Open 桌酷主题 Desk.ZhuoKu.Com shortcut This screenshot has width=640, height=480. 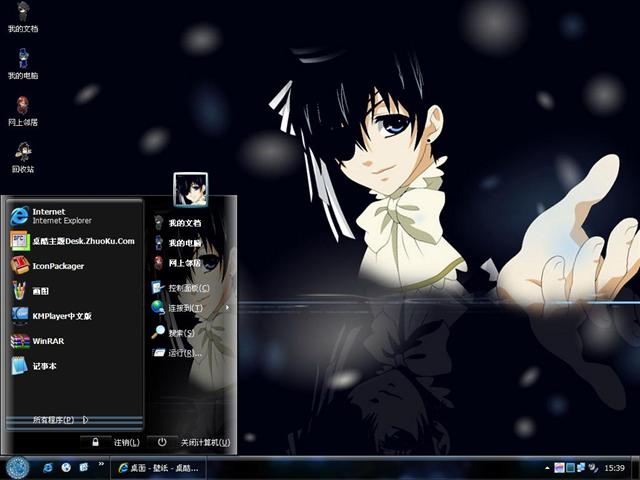point(82,241)
